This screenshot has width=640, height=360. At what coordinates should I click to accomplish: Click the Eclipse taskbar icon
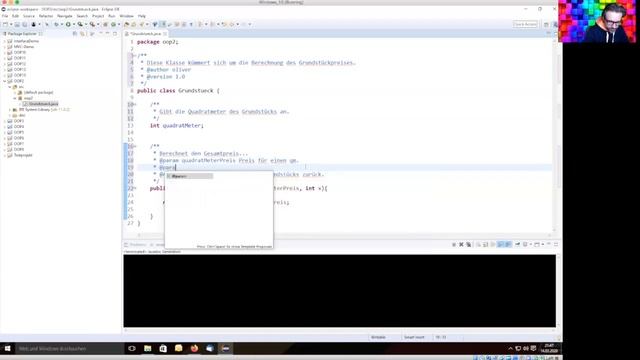pyautogui.click(x=225, y=349)
